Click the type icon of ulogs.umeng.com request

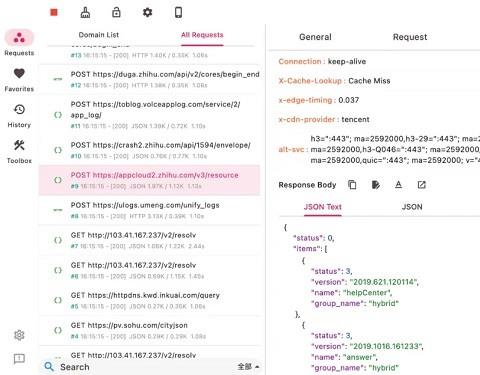[58, 210]
